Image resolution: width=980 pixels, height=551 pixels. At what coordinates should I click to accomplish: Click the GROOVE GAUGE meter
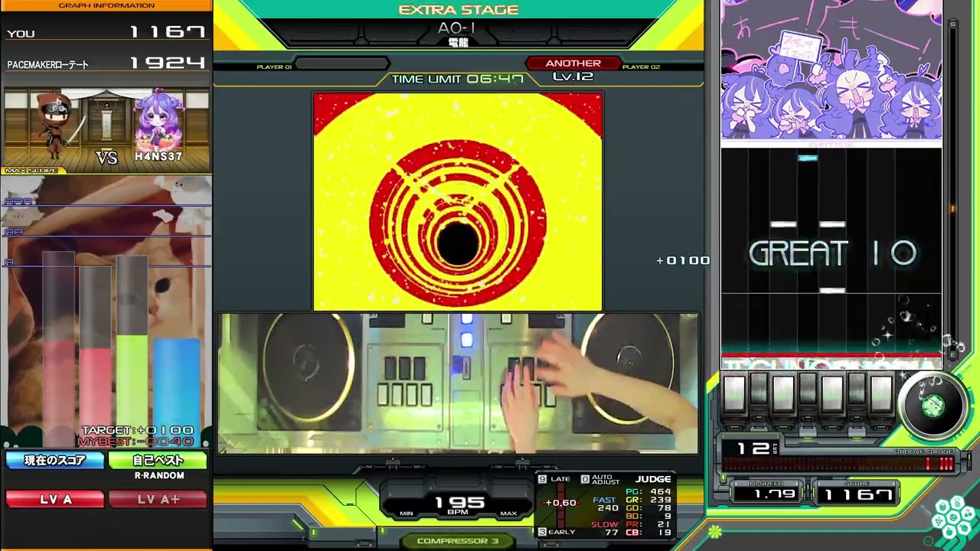[x=838, y=463]
